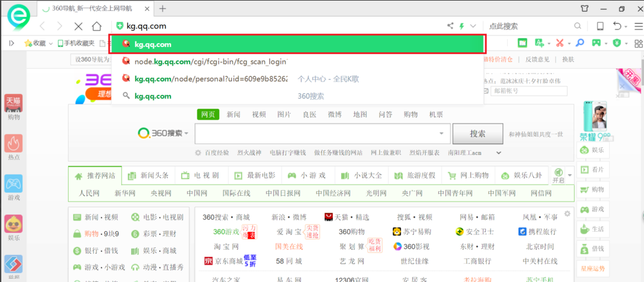Open the extensions manager grid icon
The image size is (644, 282).
click(x=639, y=42)
